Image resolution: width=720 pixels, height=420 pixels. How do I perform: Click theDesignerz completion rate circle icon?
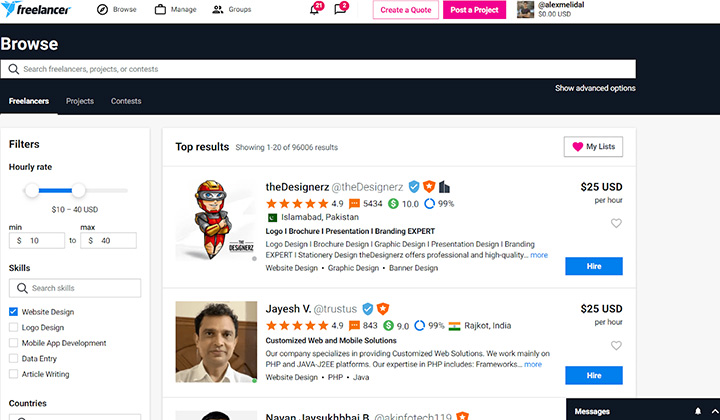pos(429,203)
